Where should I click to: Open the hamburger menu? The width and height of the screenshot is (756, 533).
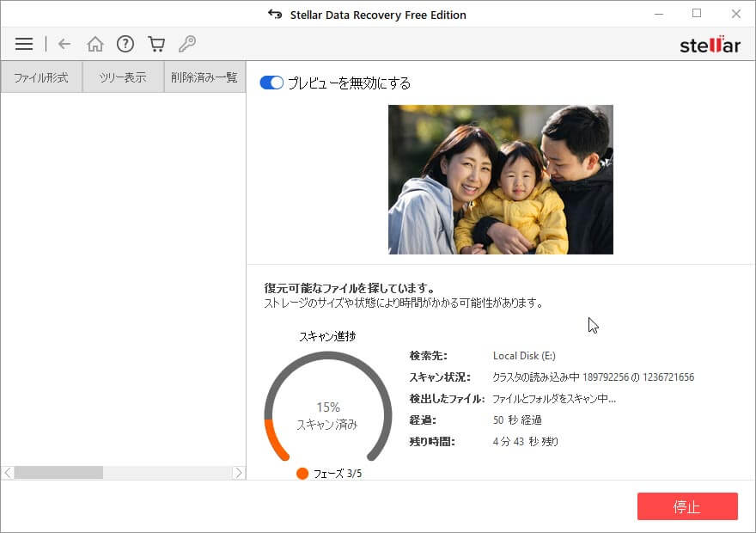click(24, 44)
